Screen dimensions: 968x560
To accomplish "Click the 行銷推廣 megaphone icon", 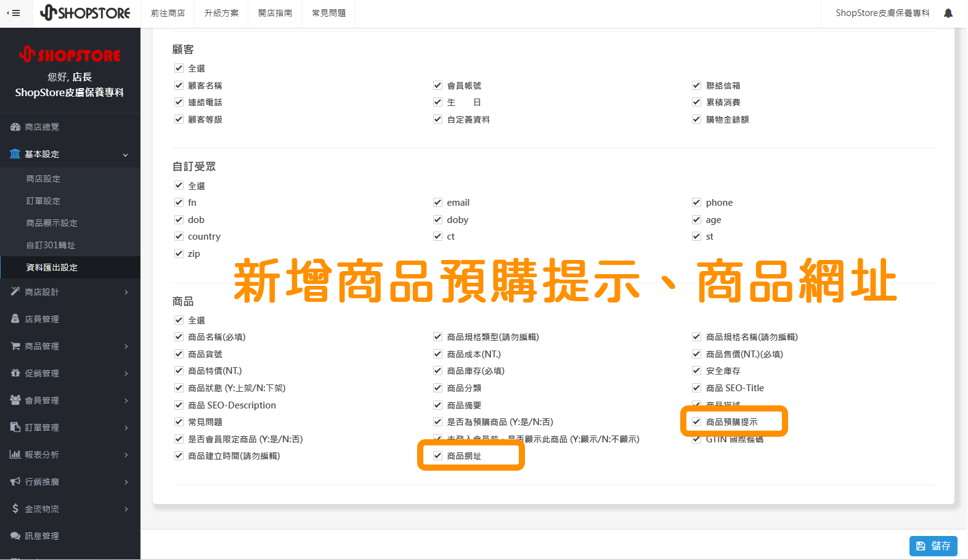I will point(15,482).
